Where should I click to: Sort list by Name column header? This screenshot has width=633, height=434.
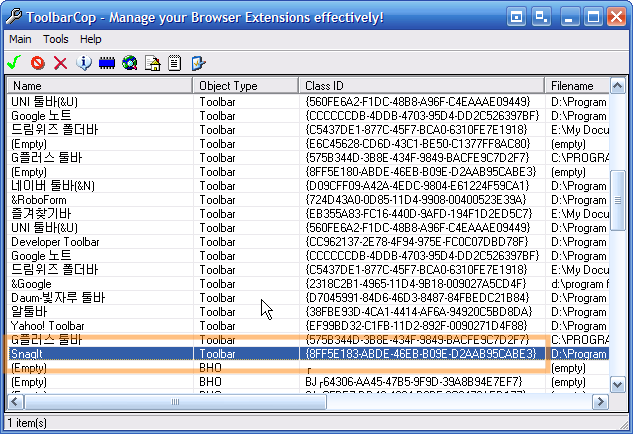pos(100,86)
